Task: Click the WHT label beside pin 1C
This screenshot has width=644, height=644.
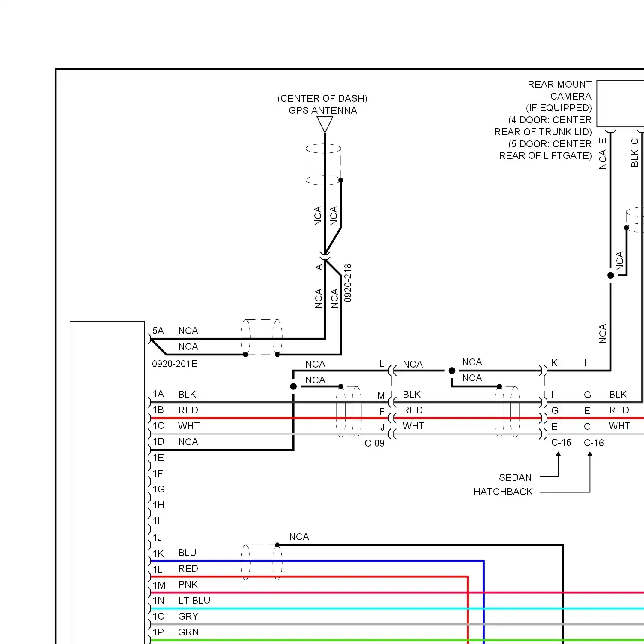Action: (x=189, y=426)
